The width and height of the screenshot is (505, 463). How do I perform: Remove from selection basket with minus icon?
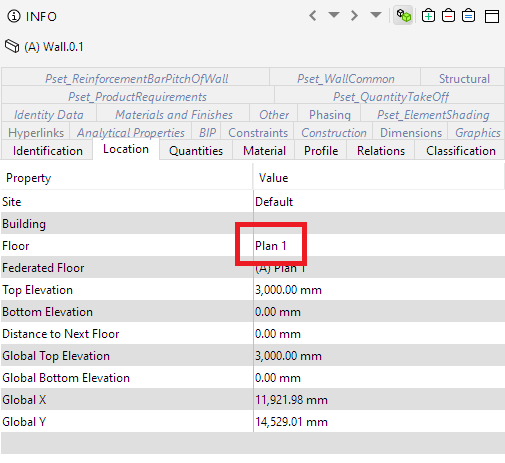448,16
